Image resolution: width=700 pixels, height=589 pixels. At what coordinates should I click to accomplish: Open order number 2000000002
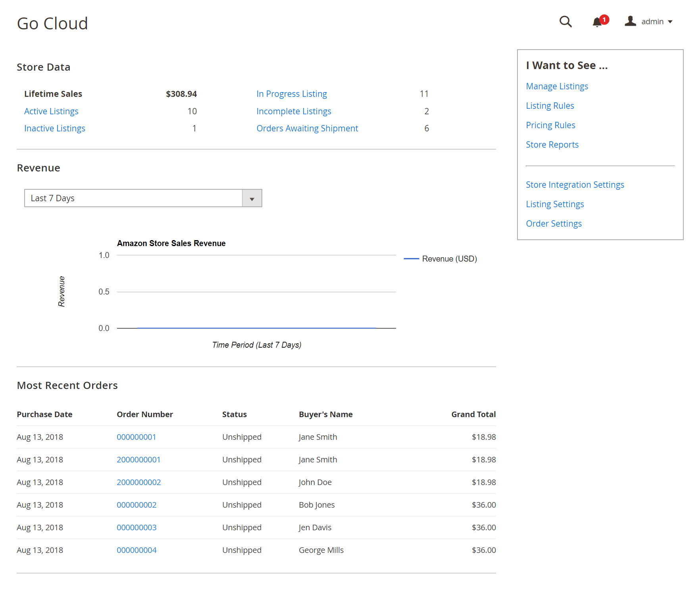[138, 482]
